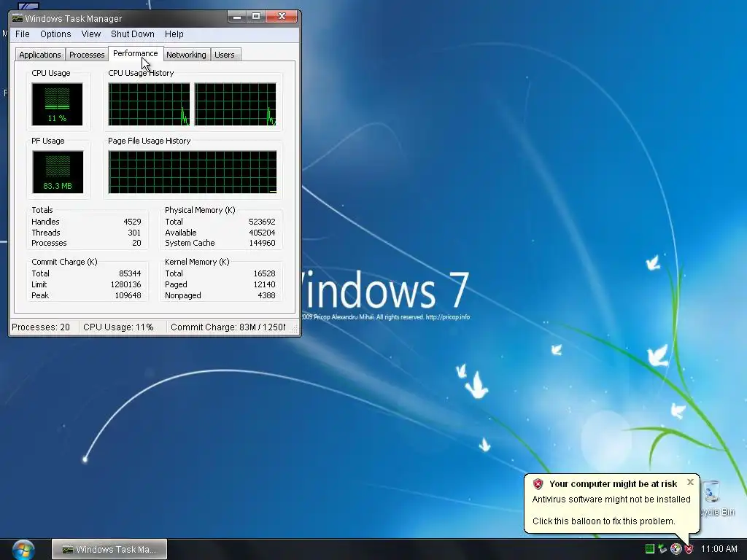Viewport: 747px width, 560px height.
Task: Click the CPU Usage gauge showing 11 %
Action: point(57,104)
